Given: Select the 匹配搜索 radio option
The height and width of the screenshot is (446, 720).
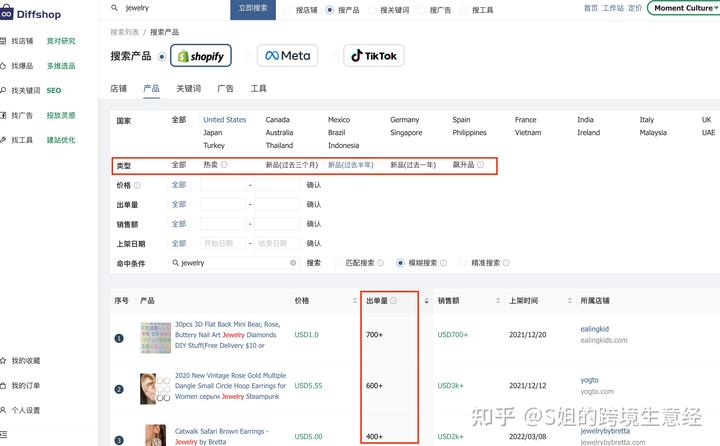Looking at the screenshot, I should point(336,263).
